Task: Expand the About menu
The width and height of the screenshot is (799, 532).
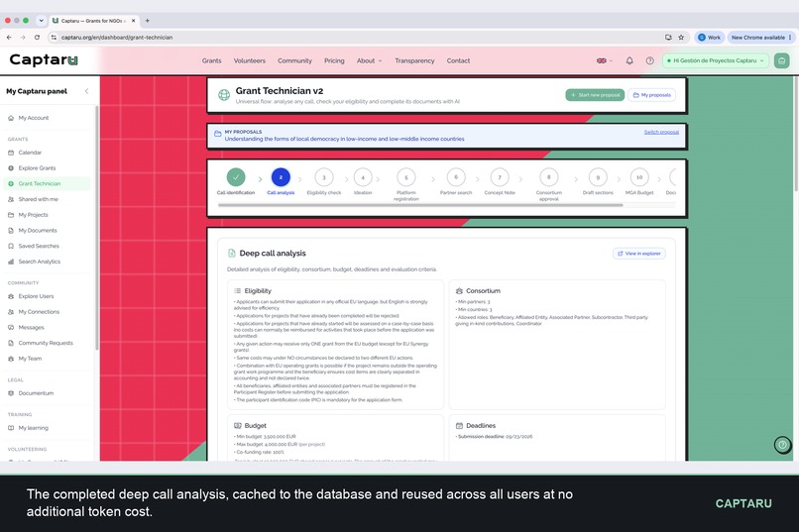Action: coord(369,60)
